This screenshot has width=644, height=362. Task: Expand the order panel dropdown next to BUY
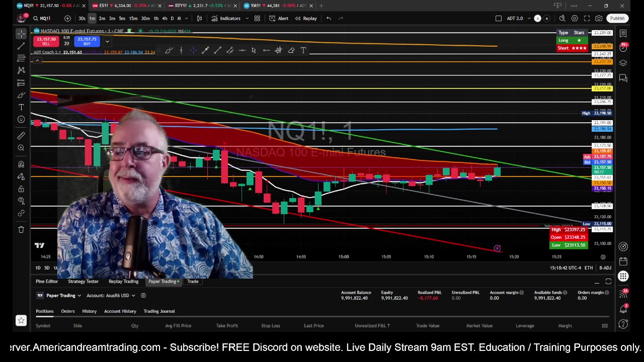tap(107, 41)
